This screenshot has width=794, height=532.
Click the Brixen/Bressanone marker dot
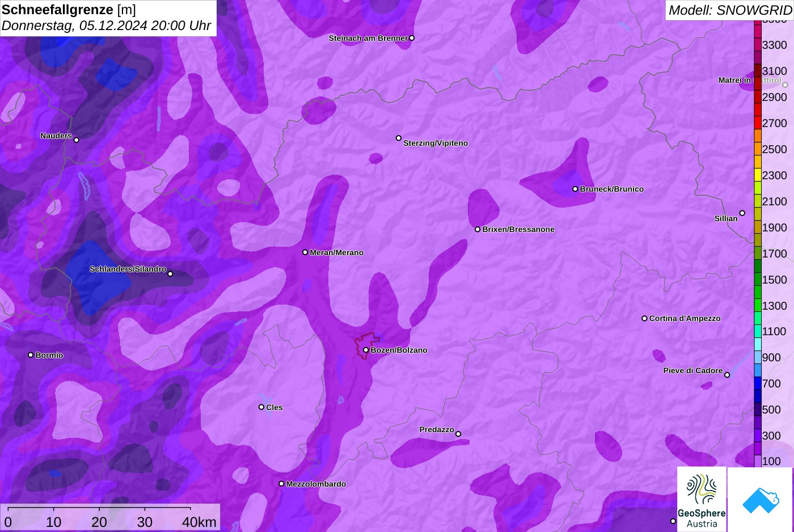point(478,229)
